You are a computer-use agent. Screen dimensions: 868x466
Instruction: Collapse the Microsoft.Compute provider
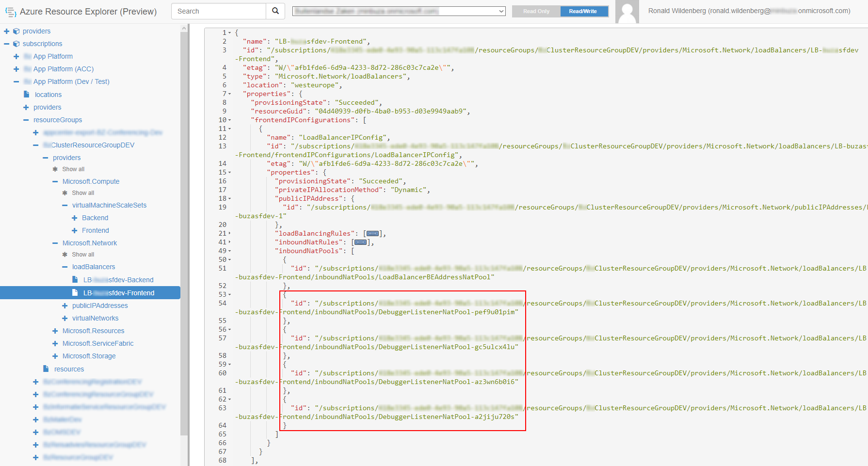tap(55, 181)
